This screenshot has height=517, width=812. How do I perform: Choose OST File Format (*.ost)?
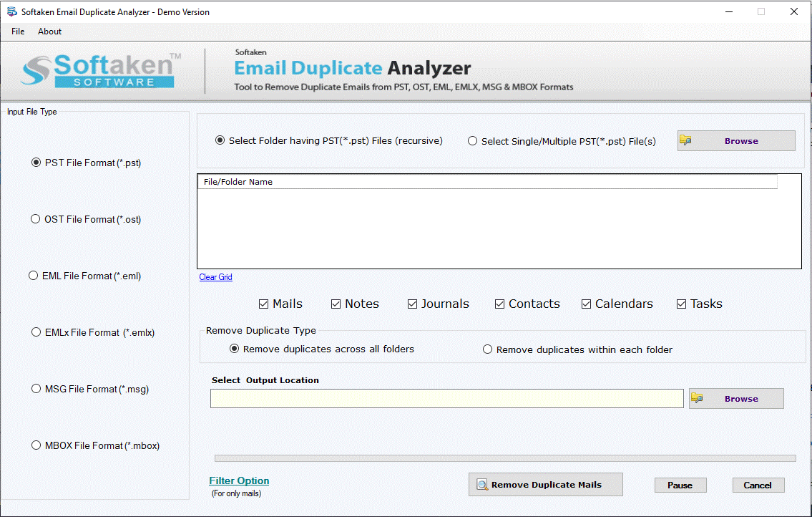tap(35, 219)
